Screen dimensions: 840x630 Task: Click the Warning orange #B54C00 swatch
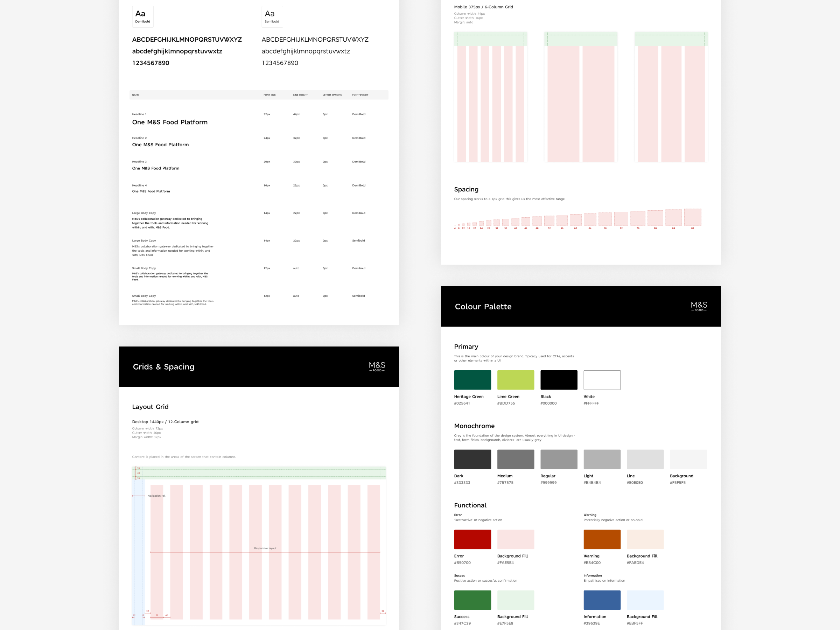[x=602, y=539]
